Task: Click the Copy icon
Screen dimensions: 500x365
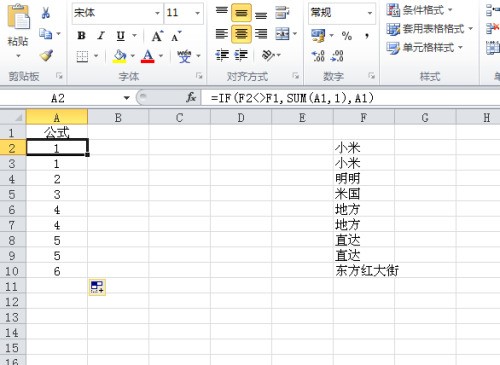Action: (46, 34)
